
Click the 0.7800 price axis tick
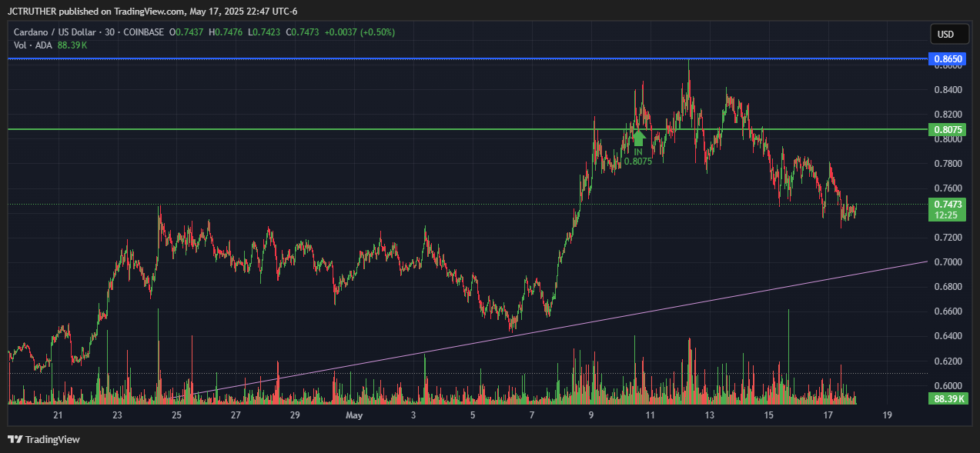949,164
